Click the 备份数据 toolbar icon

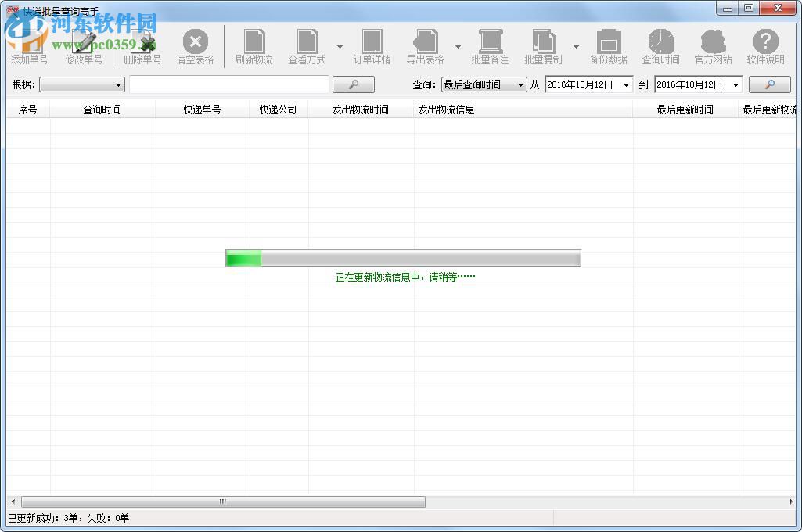click(608, 46)
